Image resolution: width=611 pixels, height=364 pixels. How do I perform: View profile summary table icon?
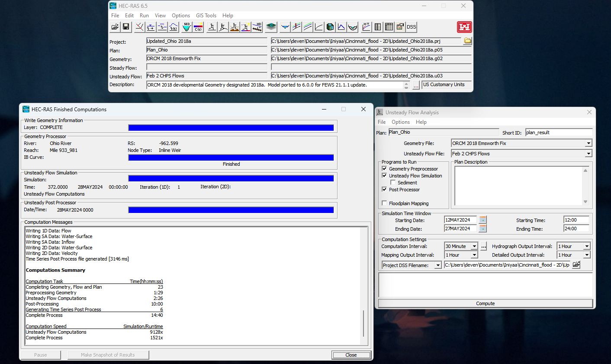[x=389, y=27]
